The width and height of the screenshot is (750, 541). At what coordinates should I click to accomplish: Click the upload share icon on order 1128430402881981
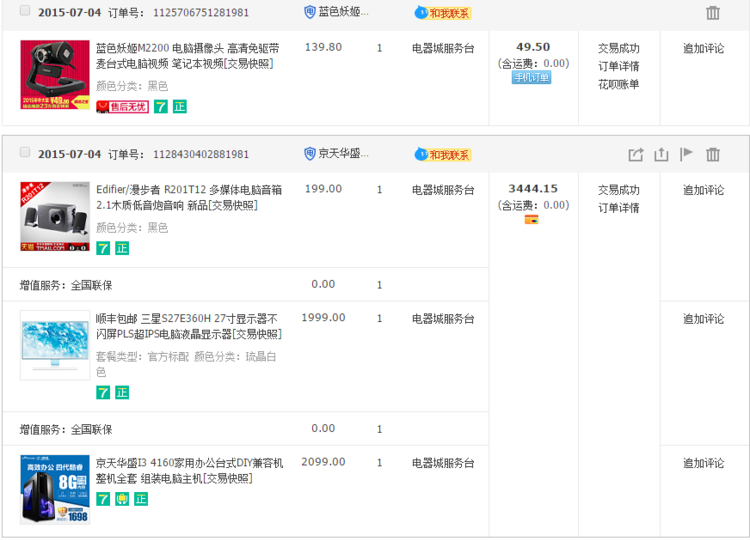661,154
